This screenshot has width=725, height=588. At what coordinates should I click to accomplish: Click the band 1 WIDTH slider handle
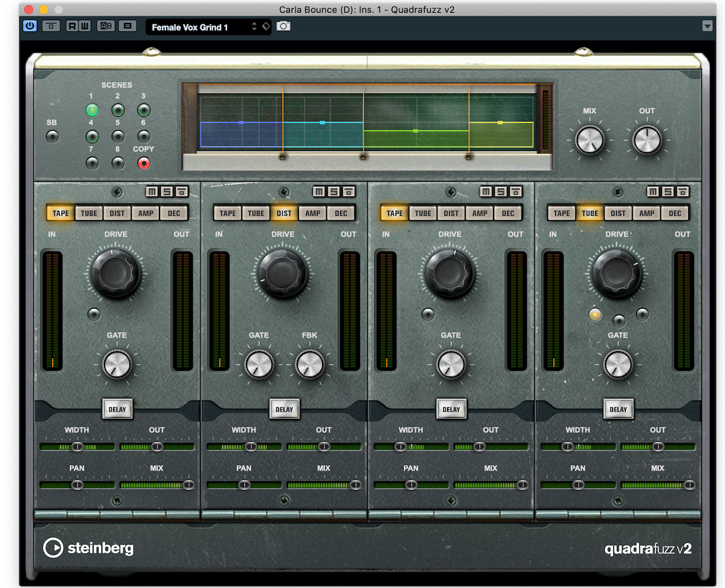77,447
